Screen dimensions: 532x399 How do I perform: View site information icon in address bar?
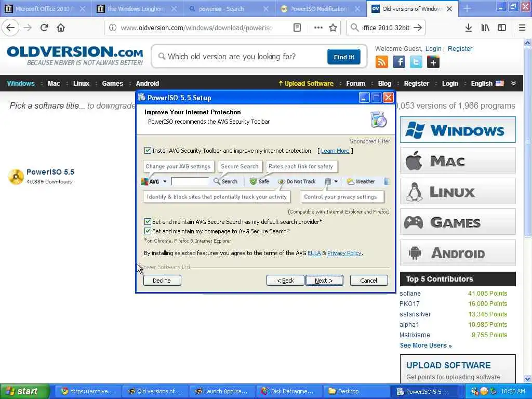coord(112,28)
